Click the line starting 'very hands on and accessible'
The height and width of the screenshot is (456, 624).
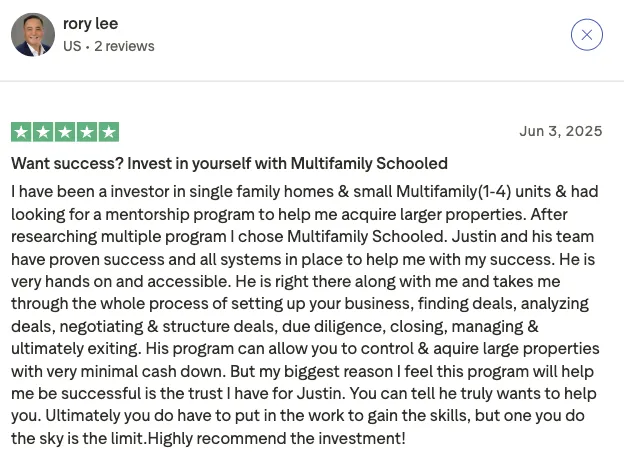285,282
